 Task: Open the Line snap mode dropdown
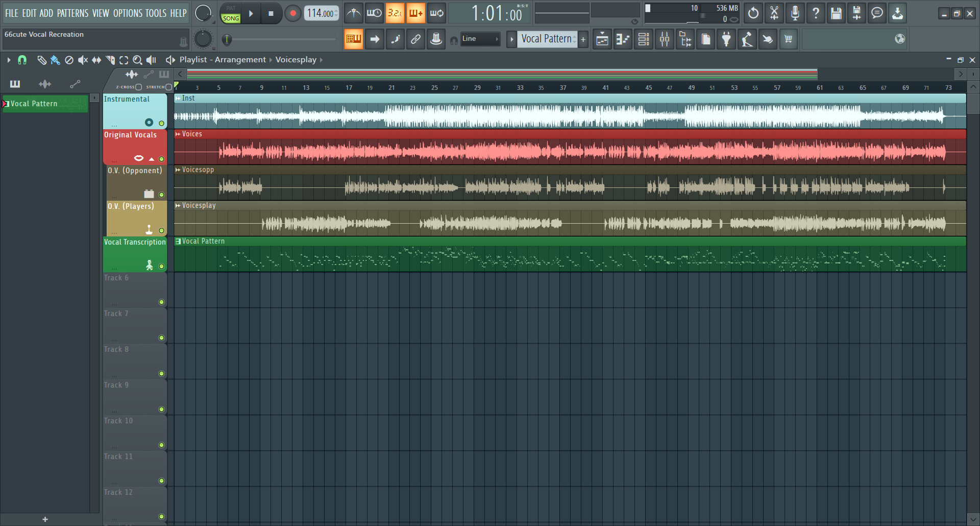(480, 39)
